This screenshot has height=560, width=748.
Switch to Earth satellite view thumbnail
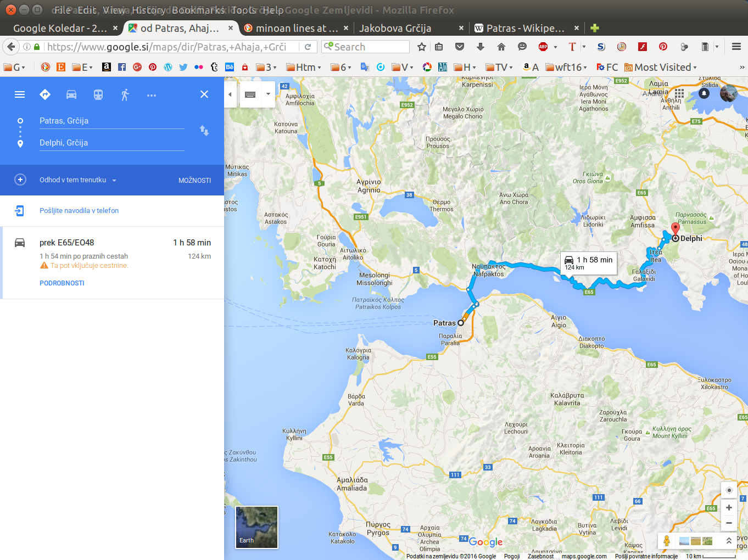257,527
